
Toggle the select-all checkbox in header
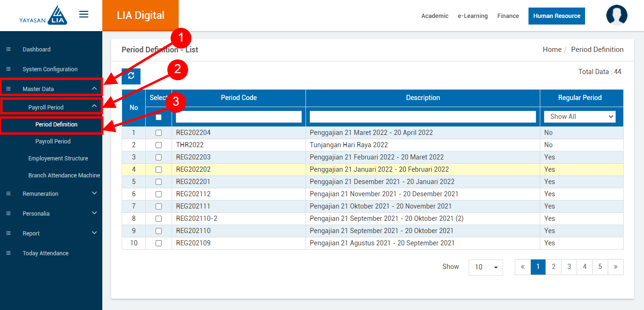(158, 117)
